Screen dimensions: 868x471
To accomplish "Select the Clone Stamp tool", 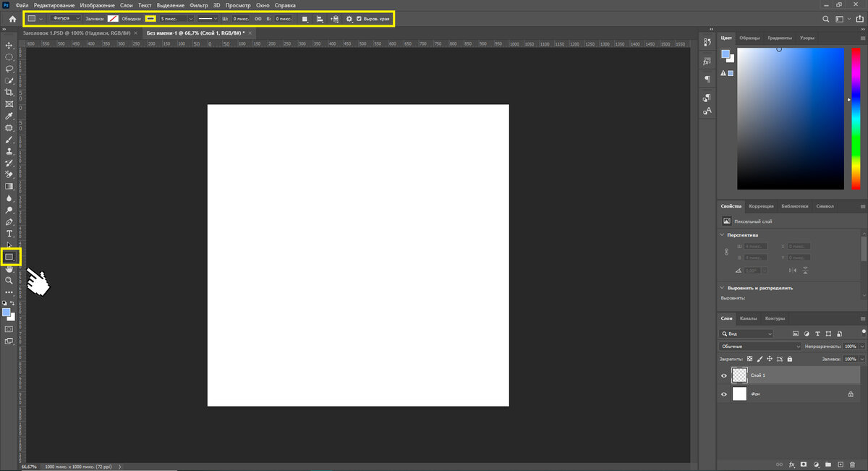I will click(9, 151).
